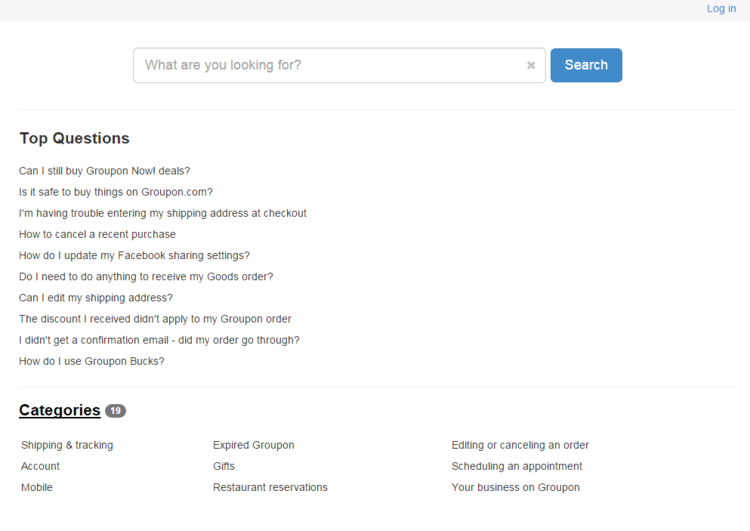View 'Can I edit my shipping address?'

pyautogui.click(x=96, y=298)
